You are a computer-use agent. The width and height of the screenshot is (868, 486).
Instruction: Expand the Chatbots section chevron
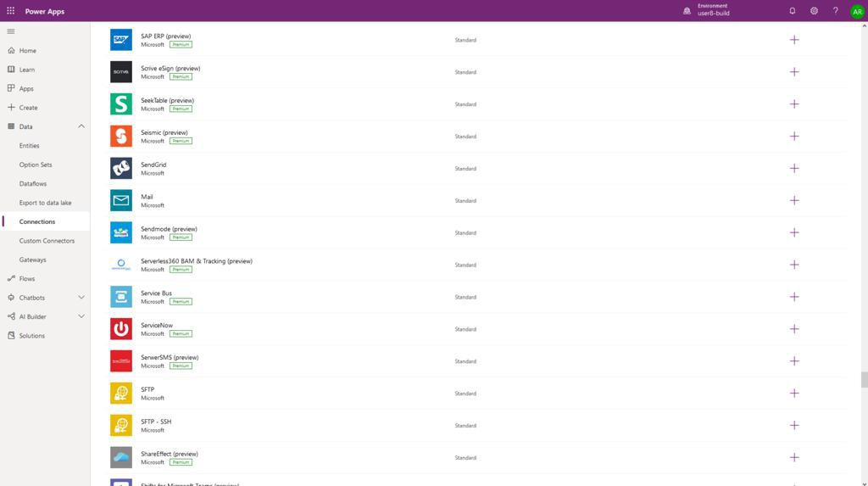(81, 298)
